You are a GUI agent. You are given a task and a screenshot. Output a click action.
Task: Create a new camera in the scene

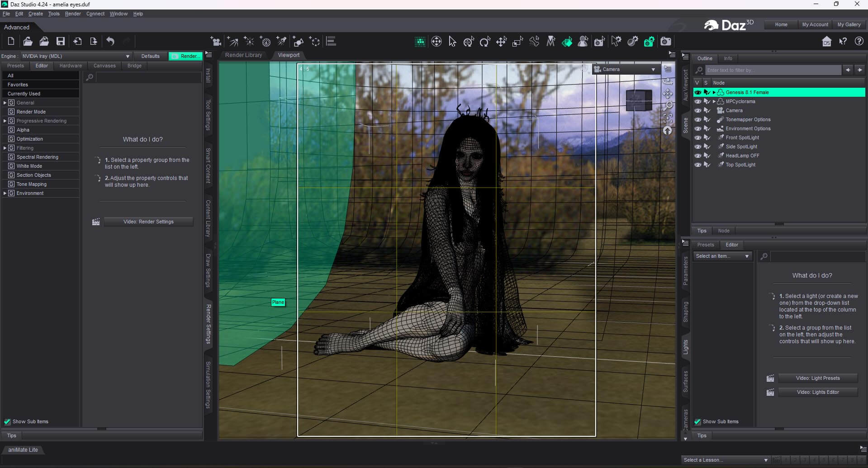[x=216, y=42]
